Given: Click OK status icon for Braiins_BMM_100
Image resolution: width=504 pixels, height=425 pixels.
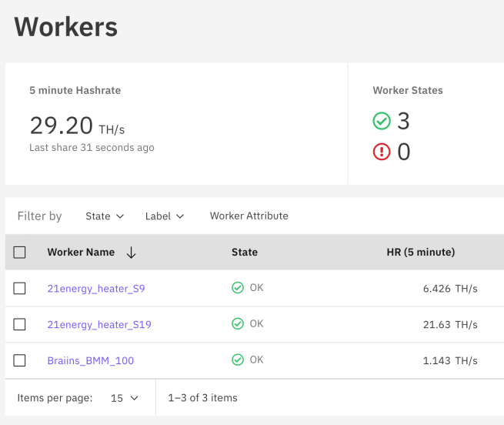Looking at the screenshot, I should click(x=238, y=360).
